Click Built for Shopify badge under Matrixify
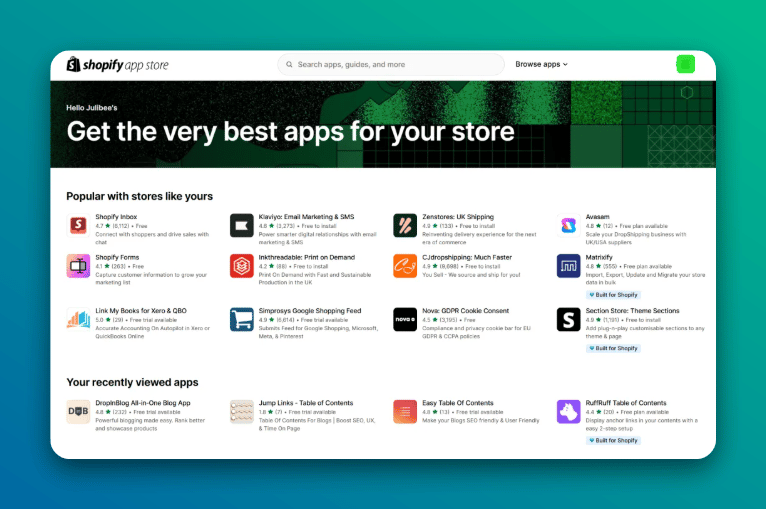This screenshot has height=509, width=766. point(613,295)
